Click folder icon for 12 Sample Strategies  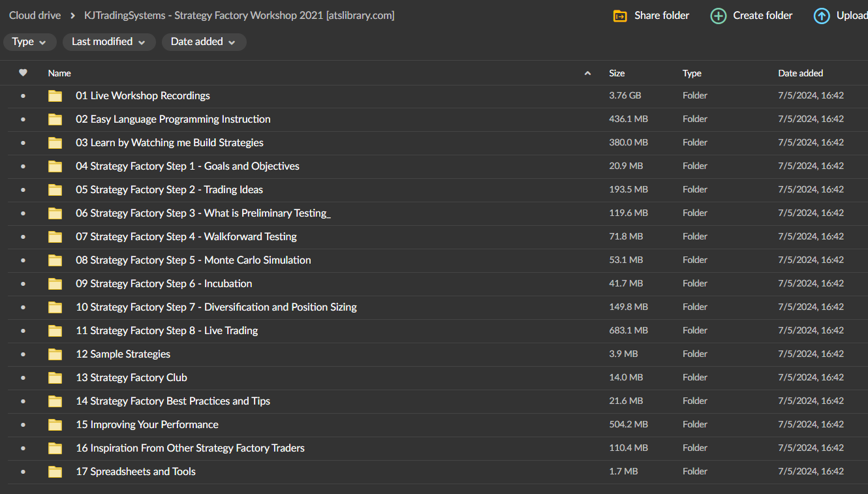(55, 354)
